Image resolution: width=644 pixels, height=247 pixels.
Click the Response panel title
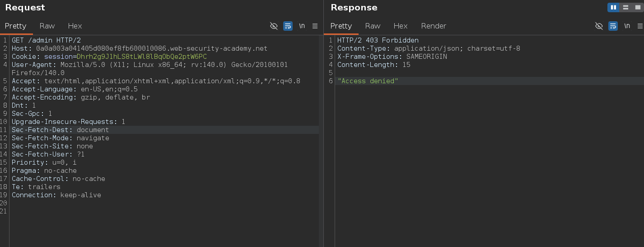[x=354, y=8]
